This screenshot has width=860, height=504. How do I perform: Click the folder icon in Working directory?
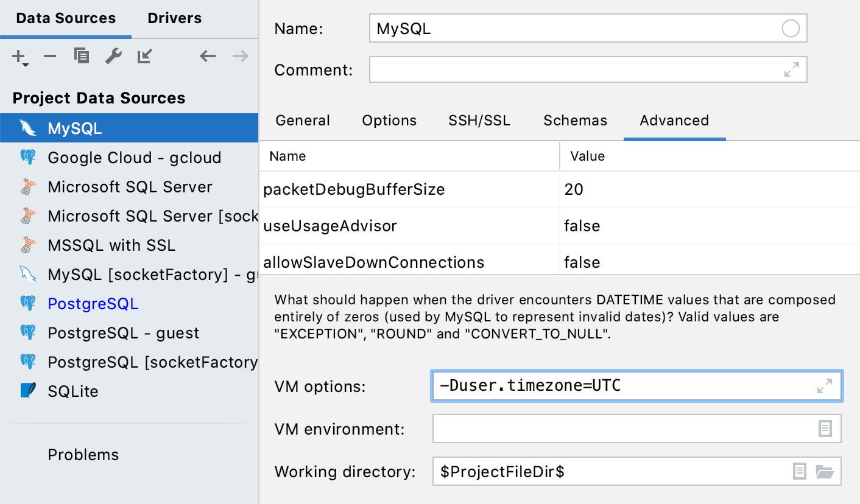click(x=824, y=471)
